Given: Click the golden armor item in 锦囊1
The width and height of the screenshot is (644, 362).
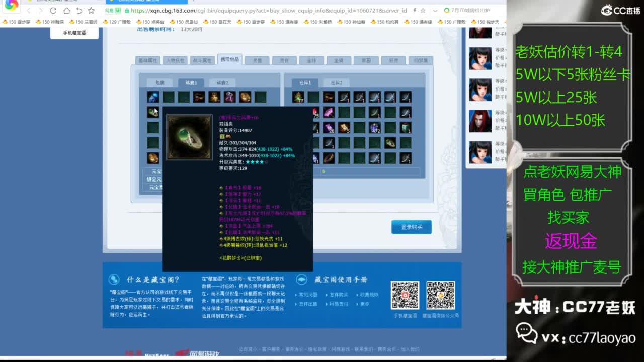Looking at the screenshot, I should coord(214,97).
